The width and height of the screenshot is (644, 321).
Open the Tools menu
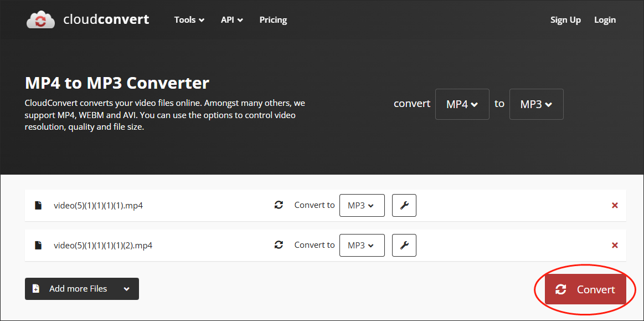click(189, 20)
